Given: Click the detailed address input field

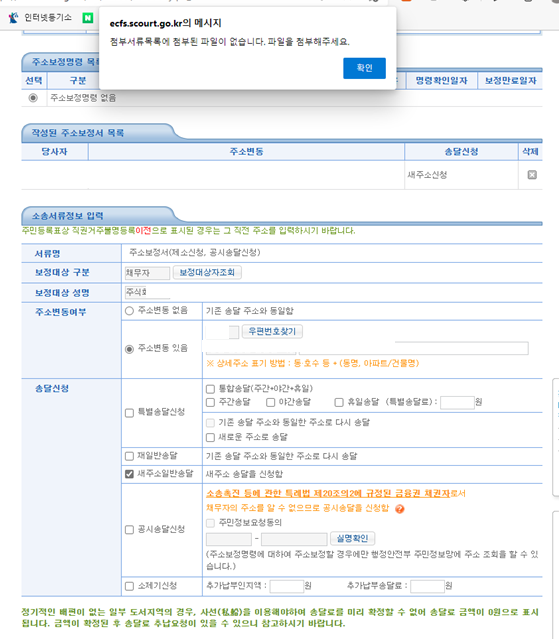Looking at the screenshot, I should (414, 348).
